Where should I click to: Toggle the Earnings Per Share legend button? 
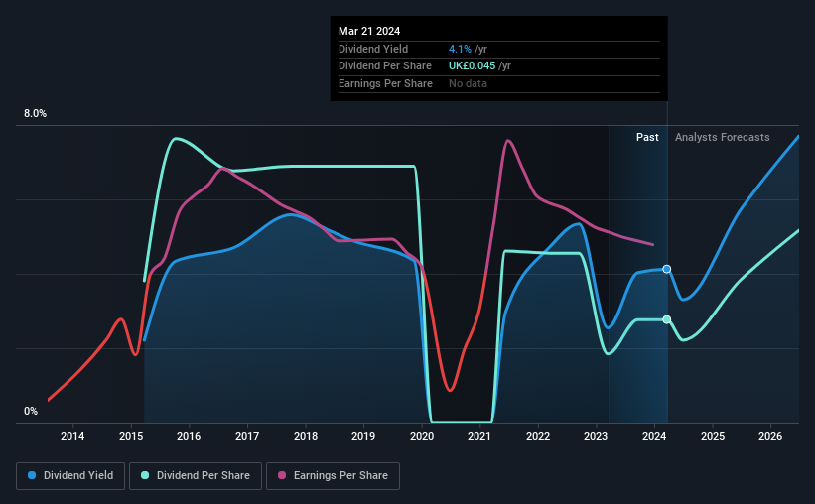(333, 476)
